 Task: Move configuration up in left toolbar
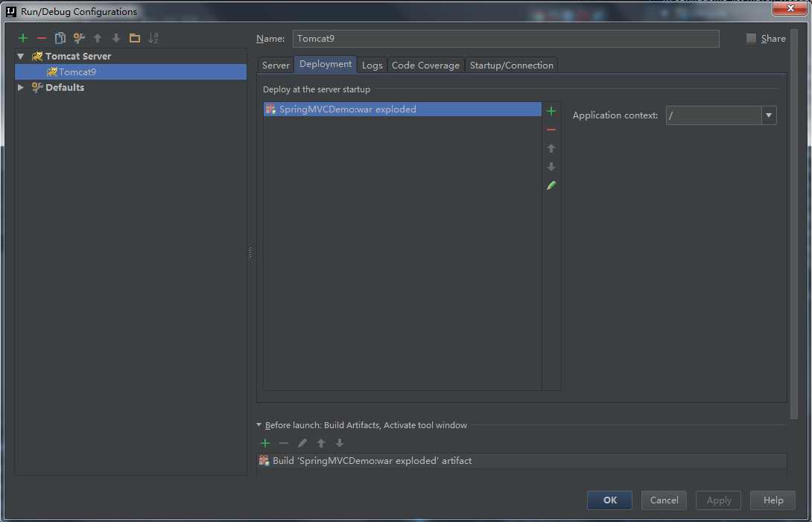click(x=98, y=38)
